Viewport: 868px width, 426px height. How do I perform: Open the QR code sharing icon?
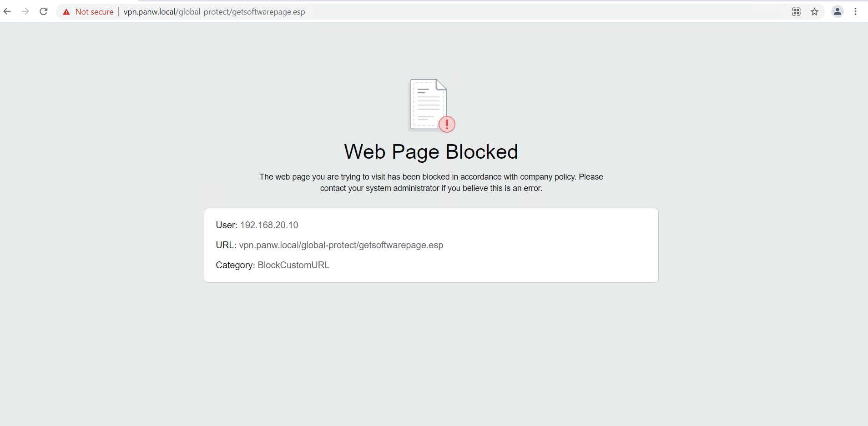796,11
